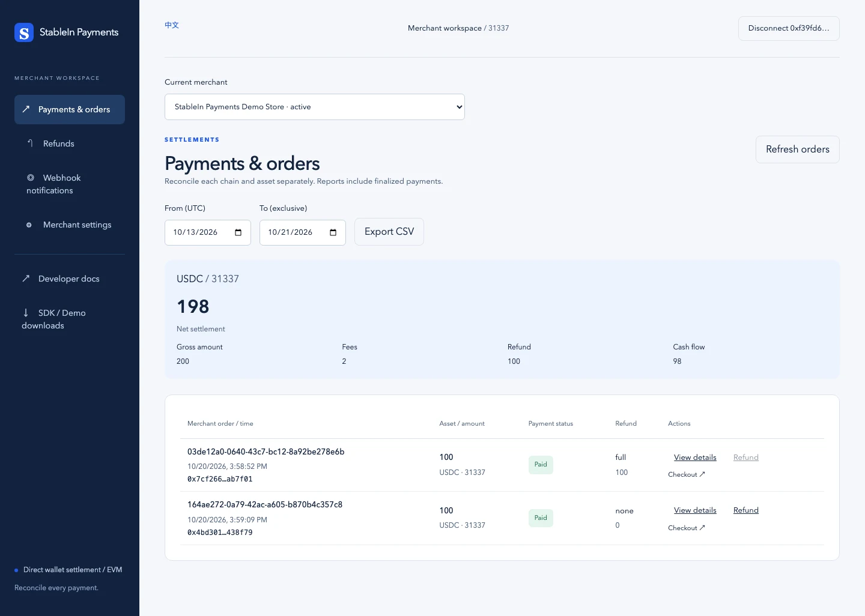Open calendar picker for To date
The image size is (865, 616).
pyautogui.click(x=333, y=232)
